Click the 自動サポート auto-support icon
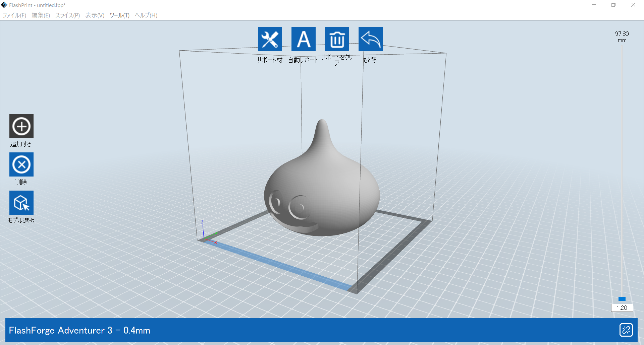The height and width of the screenshot is (345, 644). 304,39
